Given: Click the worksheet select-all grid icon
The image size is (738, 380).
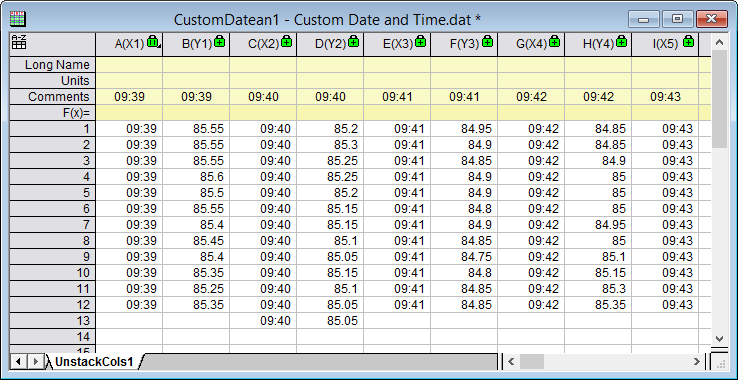Looking at the screenshot, I should 19,42.
